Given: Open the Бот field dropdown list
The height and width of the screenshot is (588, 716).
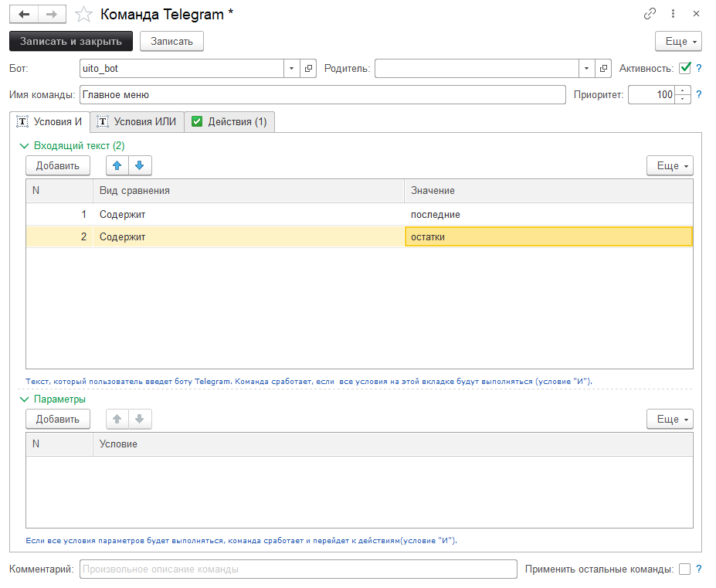Looking at the screenshot, I should tap(292, 69).
